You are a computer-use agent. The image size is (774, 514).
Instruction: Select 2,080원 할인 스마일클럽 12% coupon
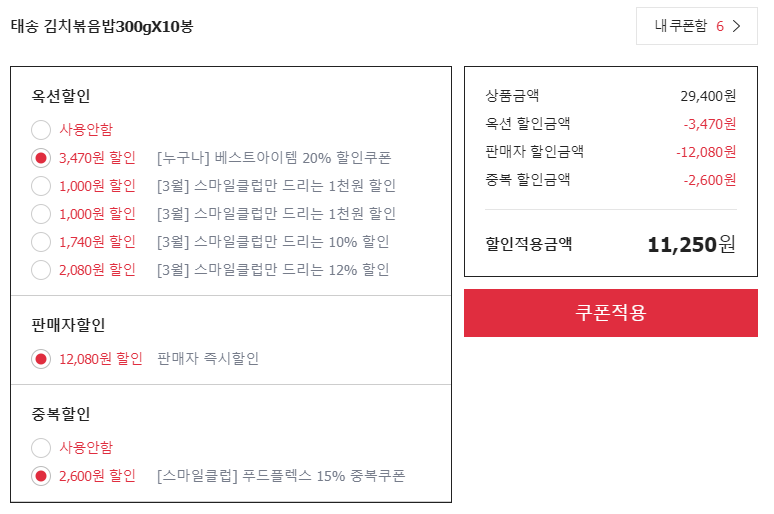[41, 270]
